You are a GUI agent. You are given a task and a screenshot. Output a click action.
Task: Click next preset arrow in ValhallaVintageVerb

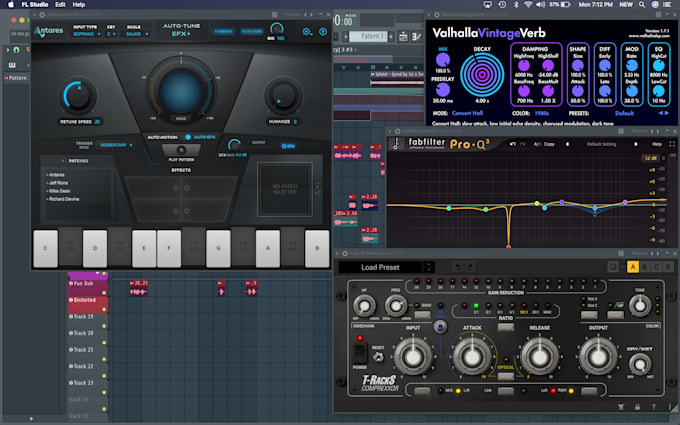667,113
